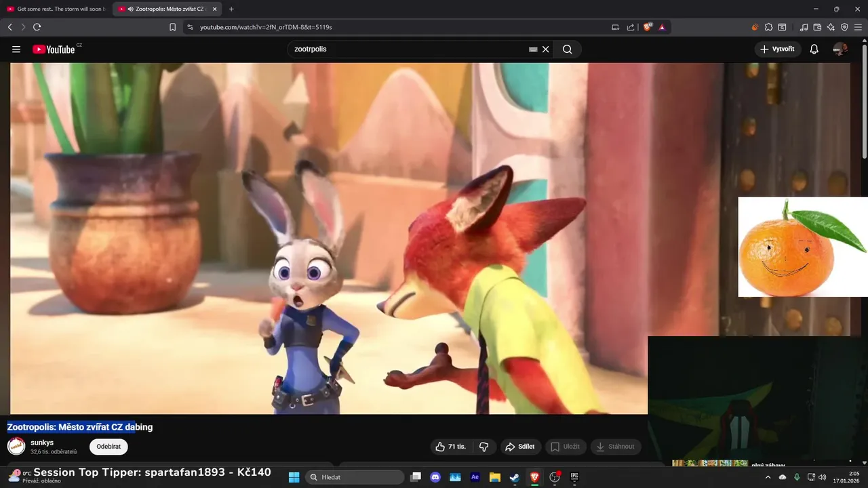This screenshot has width=868, height=488.
Task: Open the YouTube guide hamburger menu
Action: [16, 49]
